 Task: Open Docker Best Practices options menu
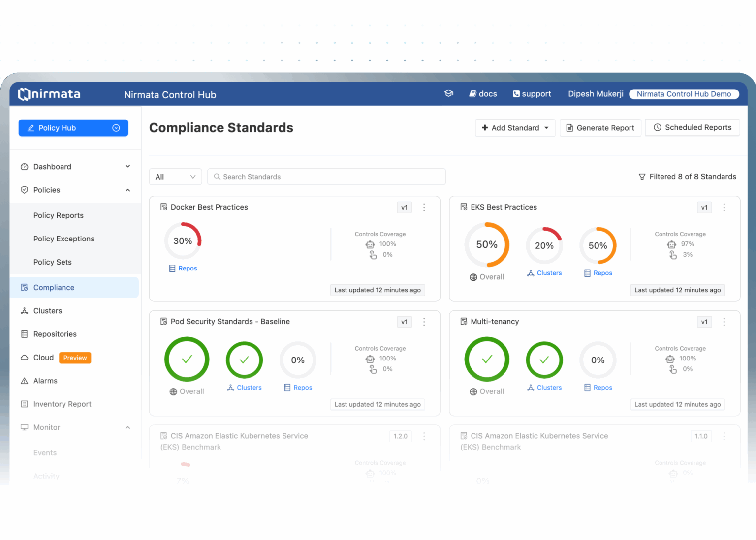coord(424,207)
